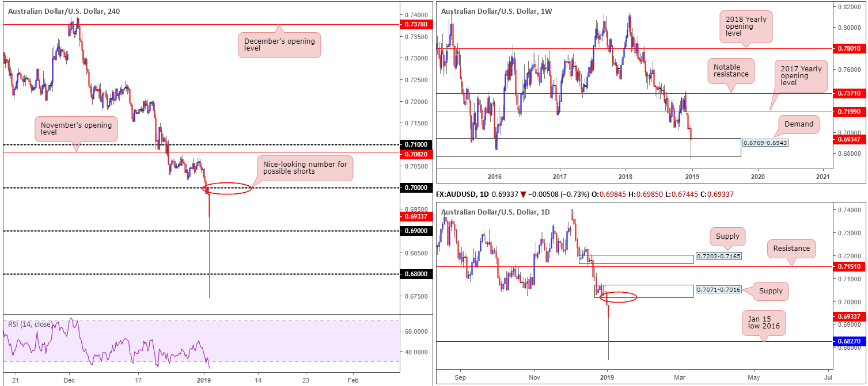Viewport: 868px width, 386px height.
Task: Select the 'Demand' callout on weekly chart
Action: coord(798,123)
